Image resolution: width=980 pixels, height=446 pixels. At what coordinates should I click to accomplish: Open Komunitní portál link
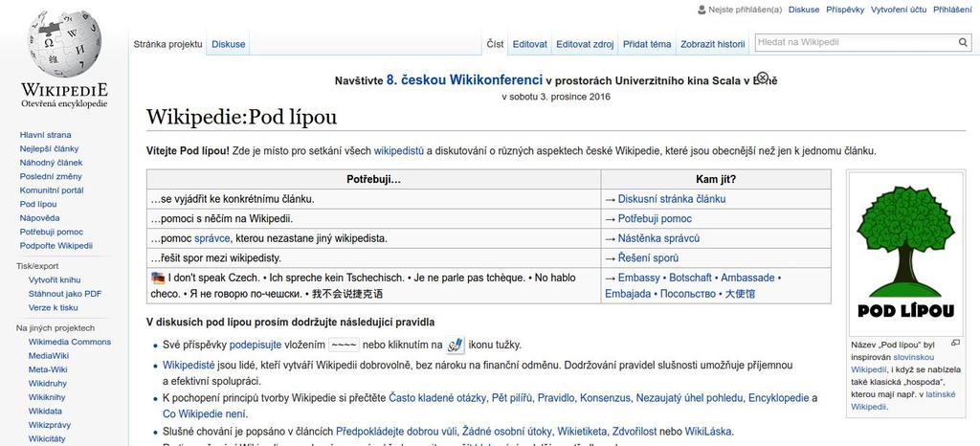52,190
